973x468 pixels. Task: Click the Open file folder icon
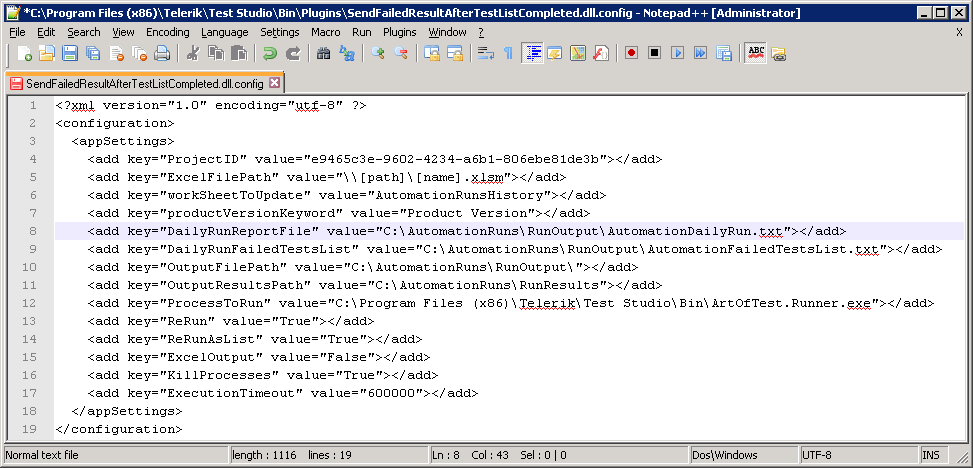coord(47,53)
